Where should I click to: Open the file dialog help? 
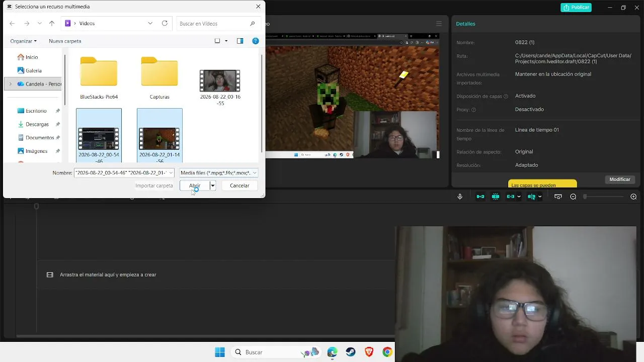point(256,41)
